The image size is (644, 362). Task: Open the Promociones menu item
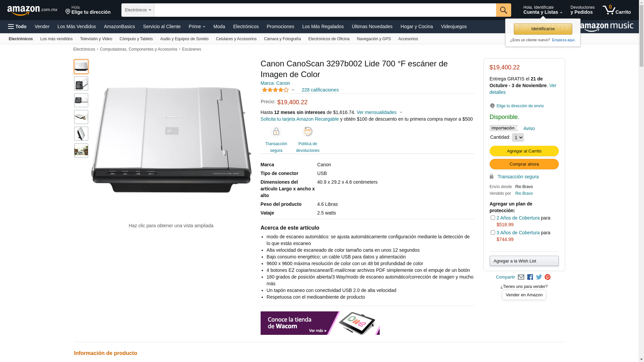280,26
